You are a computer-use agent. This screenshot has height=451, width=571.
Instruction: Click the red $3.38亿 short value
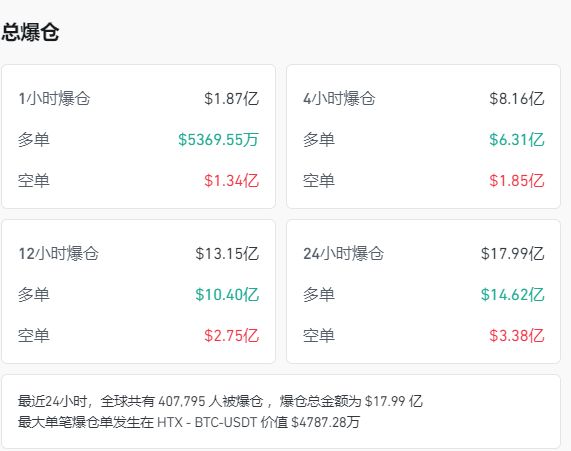pos(516,336)
